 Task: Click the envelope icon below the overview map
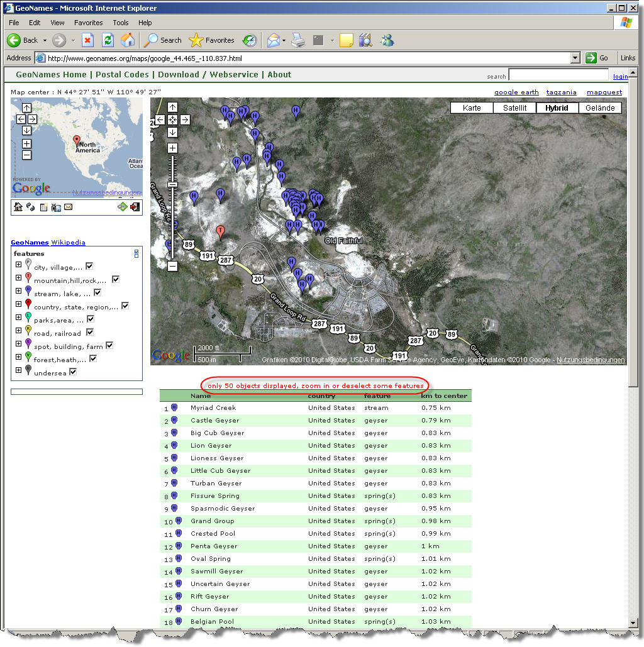pos(68,207)
